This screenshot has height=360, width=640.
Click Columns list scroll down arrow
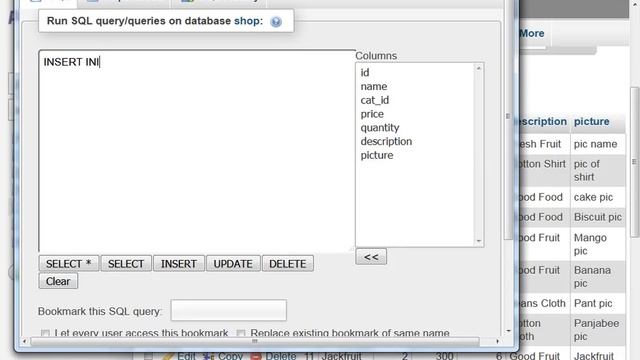(x=479, y=241)
